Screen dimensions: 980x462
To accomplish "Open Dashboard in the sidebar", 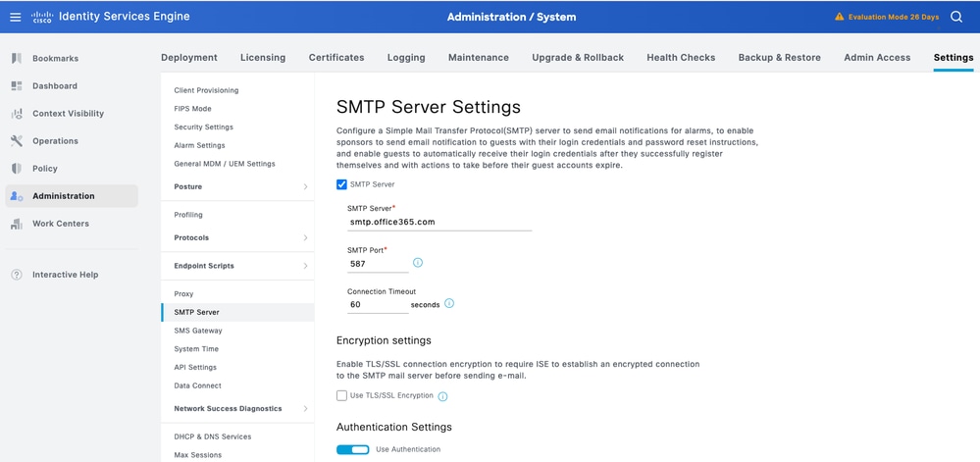I will pos(55,85).
